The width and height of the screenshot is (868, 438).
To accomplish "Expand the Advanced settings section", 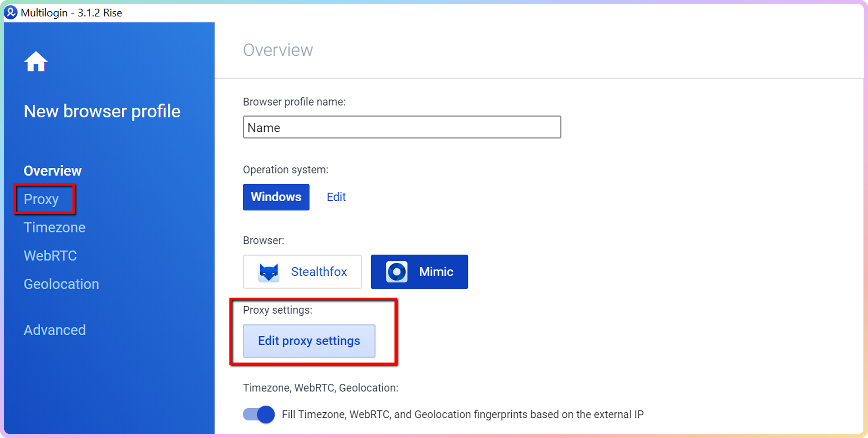I will (55, 330).
